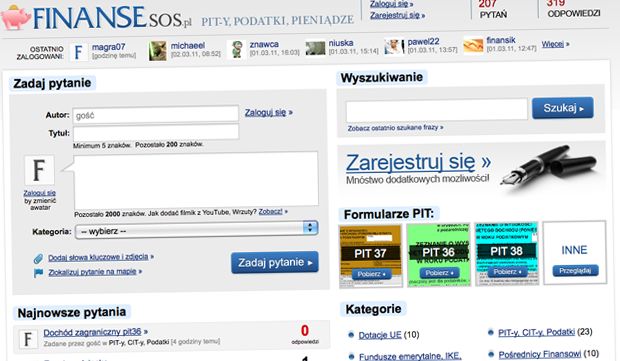
Task: Click Przeglądaj under INNE forms
Action: 575,270
